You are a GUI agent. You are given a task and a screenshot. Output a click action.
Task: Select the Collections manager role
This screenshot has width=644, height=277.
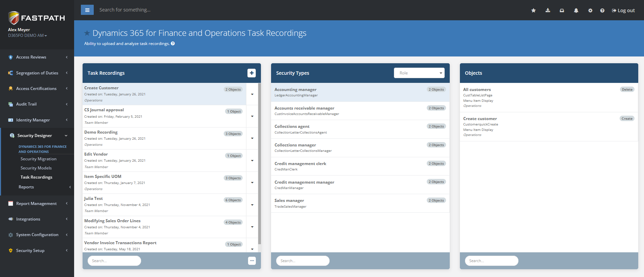point(360,148)
